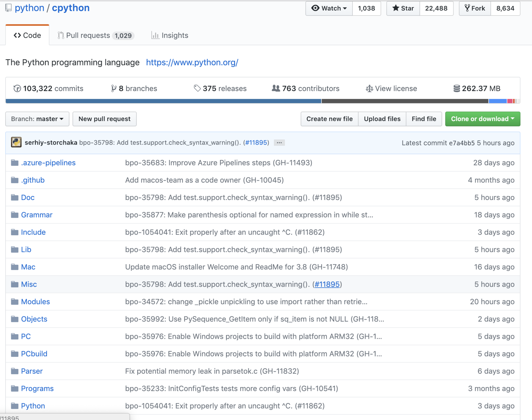Click the folder icon next to Modules
Image resolution: width=532 pixels, height=420 pixels.
tap(15, 302)
